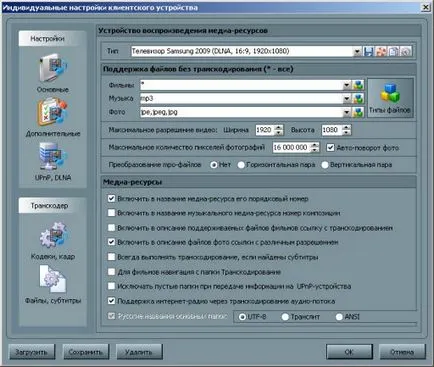Image resolution: width=434 pixels, height=367 pixels.
Task: Click the last round icon in device type row
Action: (406, 51)
